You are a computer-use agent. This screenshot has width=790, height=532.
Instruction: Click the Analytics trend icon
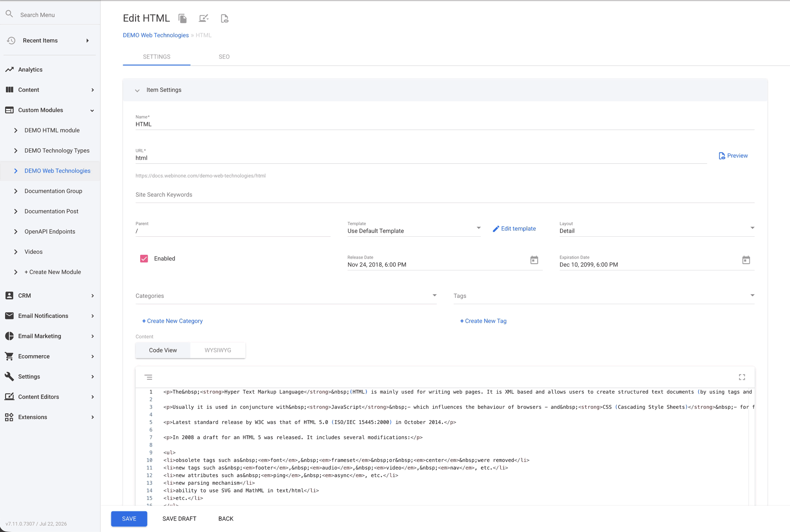[9, 70]
